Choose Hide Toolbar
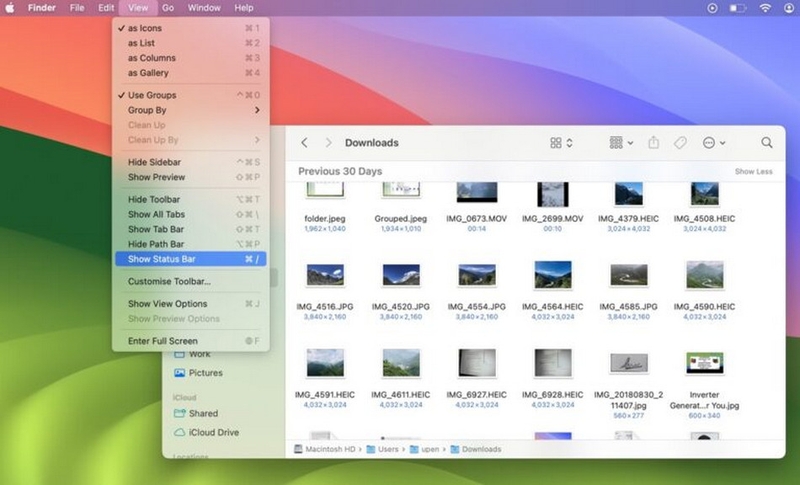800x485 pixels. [x=191, y=199]
